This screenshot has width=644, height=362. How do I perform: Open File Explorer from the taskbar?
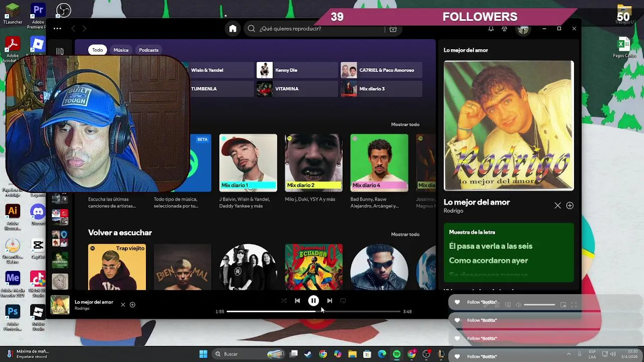click(352, 354)
